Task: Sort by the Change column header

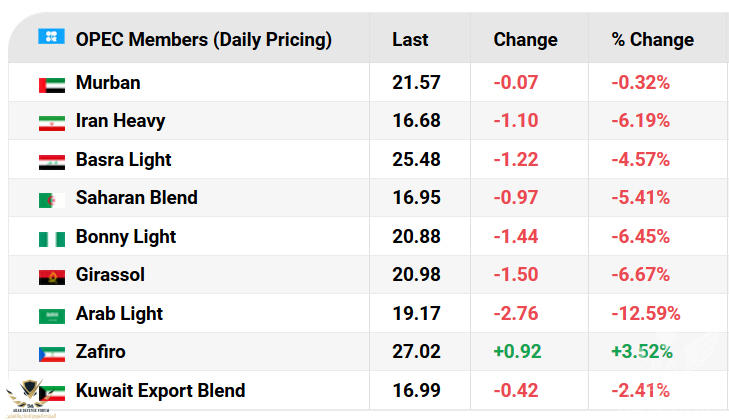Action: 525,40
